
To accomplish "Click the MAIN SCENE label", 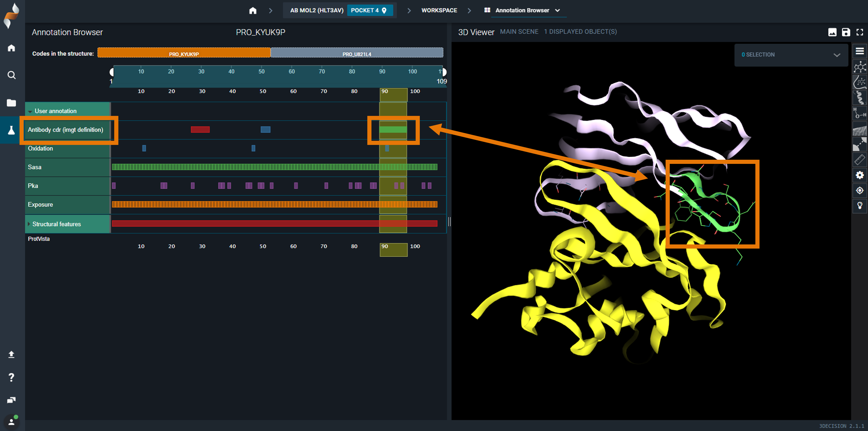I will pyautogui.click(x=519, y=32).
